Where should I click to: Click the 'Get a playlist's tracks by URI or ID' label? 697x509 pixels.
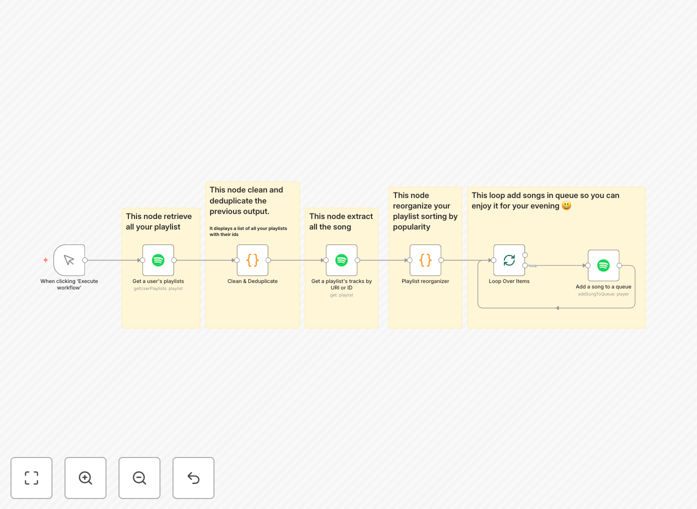point(341,285)
